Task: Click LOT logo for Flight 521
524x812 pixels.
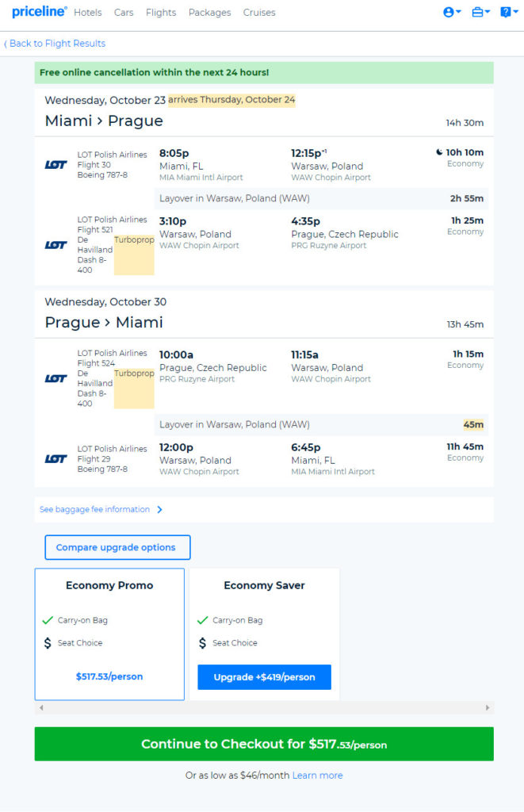Action: [56, 245]
